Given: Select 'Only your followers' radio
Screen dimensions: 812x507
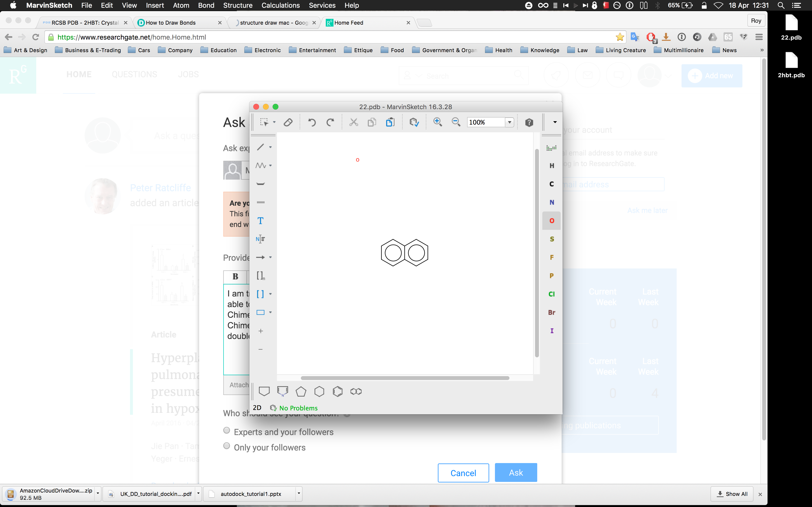Looking at the screenshot, I should pos(227,446).
